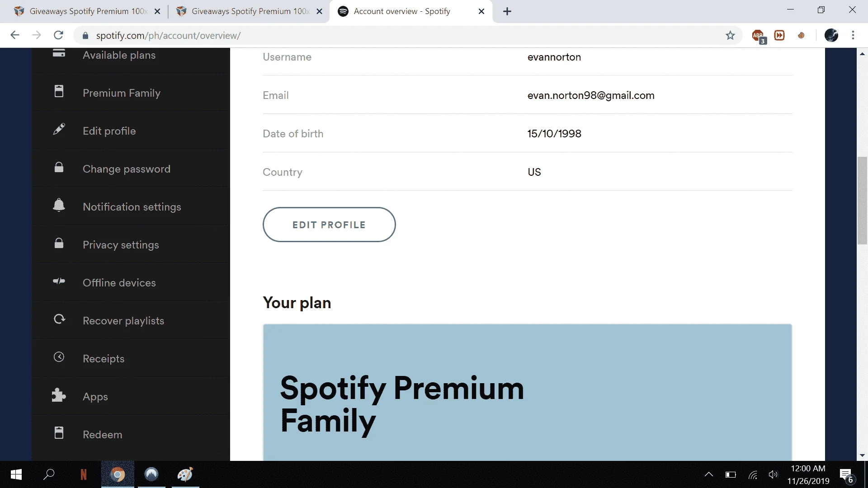The width and height of the screenshot is (868, 488).
Task: Open Netflix from the taskbar
Action: 83,474
